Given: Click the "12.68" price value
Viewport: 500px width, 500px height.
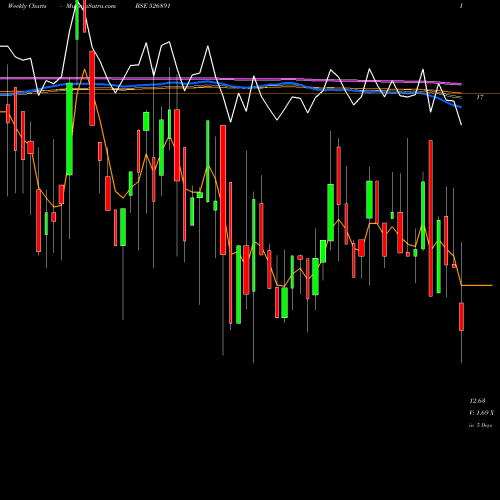Looking at the screenshot, I should click(477, 400).
